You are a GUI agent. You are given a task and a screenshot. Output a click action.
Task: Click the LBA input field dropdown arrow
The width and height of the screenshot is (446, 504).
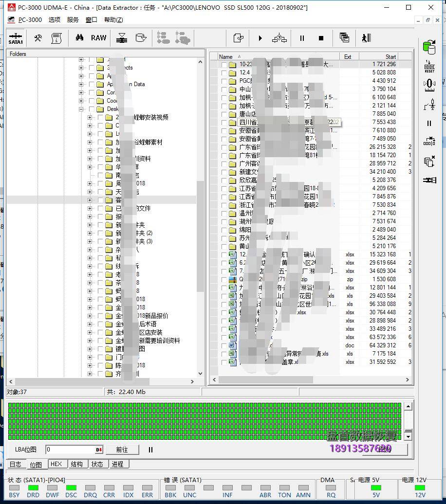99,450
